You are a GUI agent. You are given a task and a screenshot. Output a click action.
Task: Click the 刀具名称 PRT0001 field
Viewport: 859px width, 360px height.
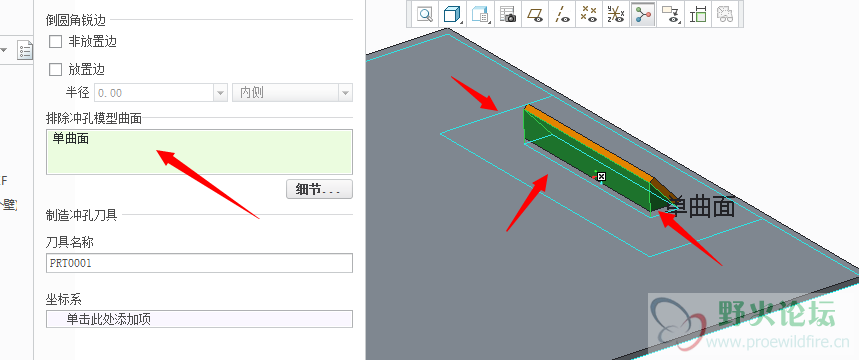click(199, 263)
